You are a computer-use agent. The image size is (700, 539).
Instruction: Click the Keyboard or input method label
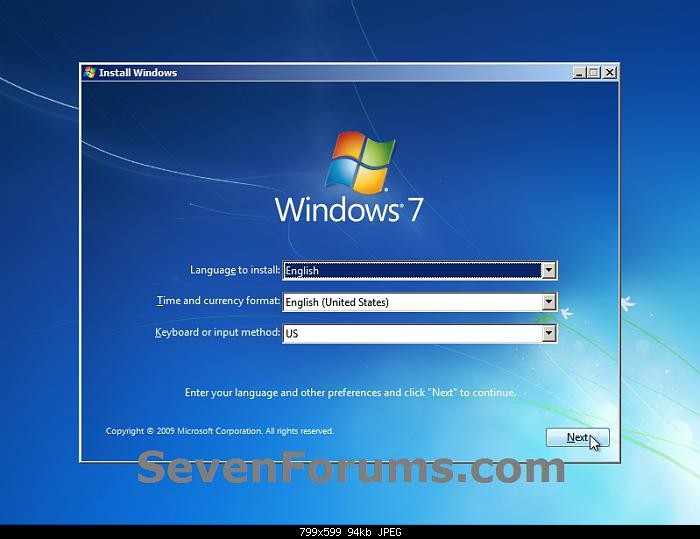tap(217, 332)
